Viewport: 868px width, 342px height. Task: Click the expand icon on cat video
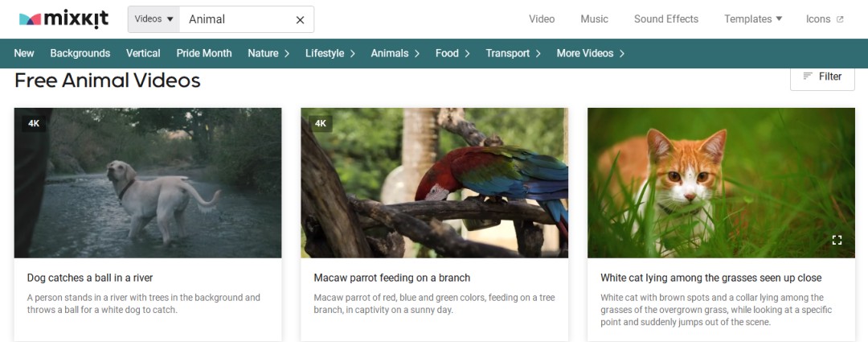pyautogui.click(x=837, y=240)
